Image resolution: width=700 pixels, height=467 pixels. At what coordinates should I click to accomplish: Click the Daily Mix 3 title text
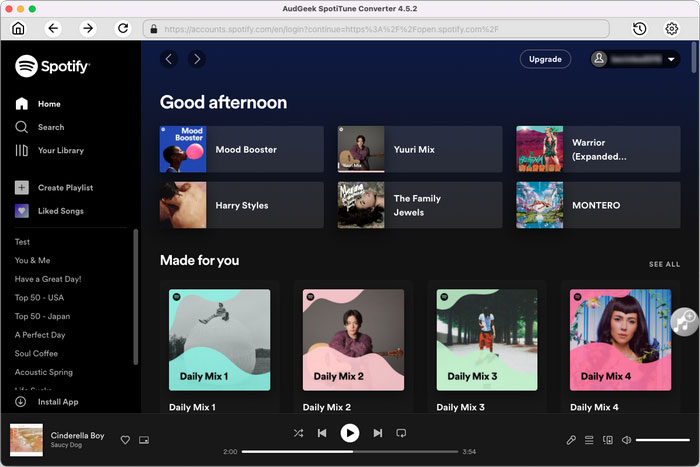pos(460,407)
